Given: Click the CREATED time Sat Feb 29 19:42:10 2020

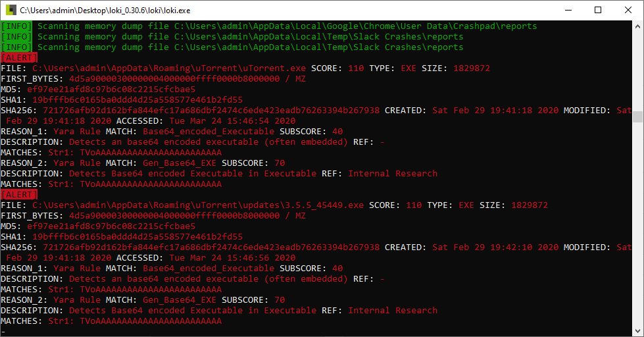Looking at the screenshot, I should (x=495, y=247).
